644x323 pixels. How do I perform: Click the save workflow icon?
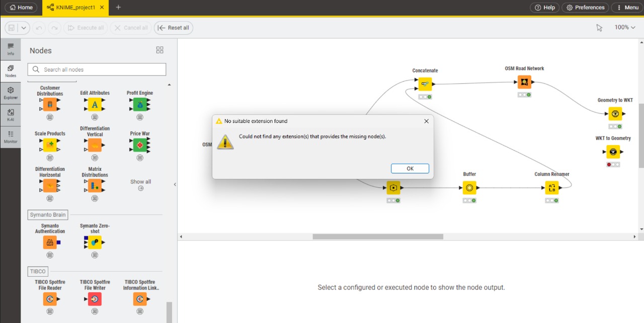point(12,28)
